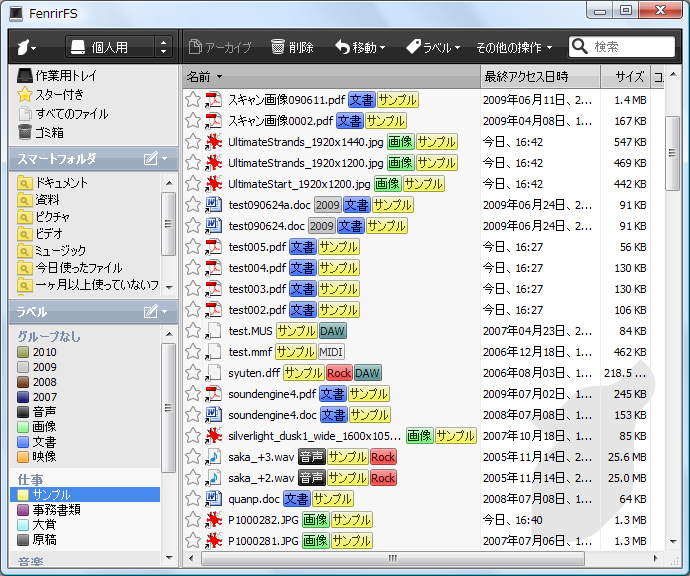Select 作業用トレイ in the sidebar
The height and width of the screenshot is (576, 690).
click(x=57, y=76)
